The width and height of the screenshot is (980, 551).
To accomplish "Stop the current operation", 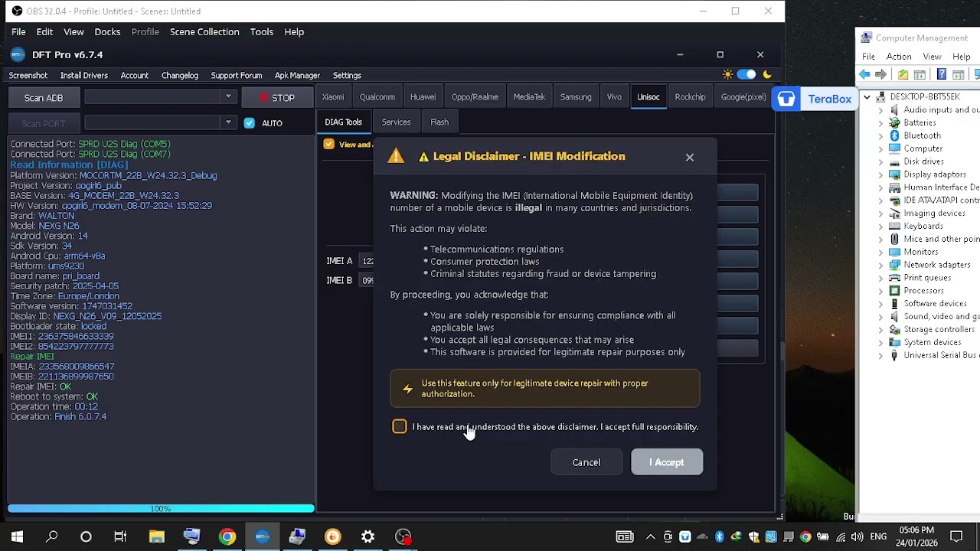I will coord(277,98).
